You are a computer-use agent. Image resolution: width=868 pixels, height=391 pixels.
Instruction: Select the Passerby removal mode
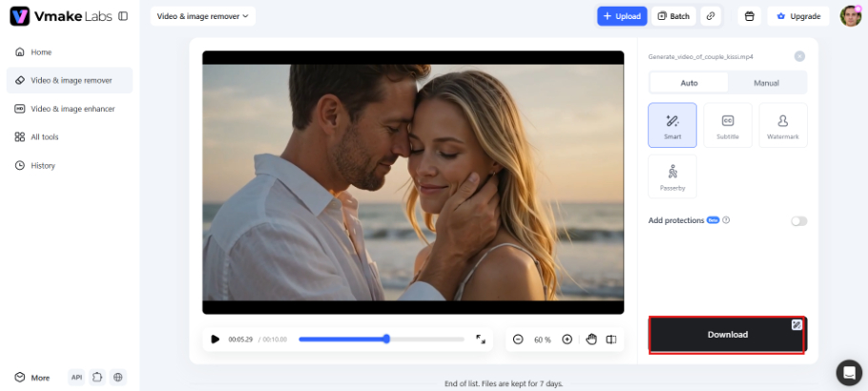pos(672,176)
